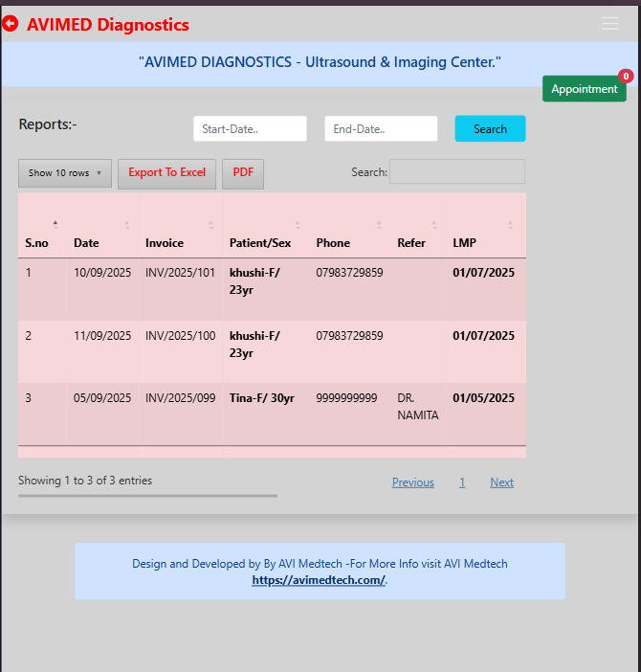The height and width of the screenshot is (672, 641).
Task: Sort table by Invoice column arrows
Action: click(210, 225)
